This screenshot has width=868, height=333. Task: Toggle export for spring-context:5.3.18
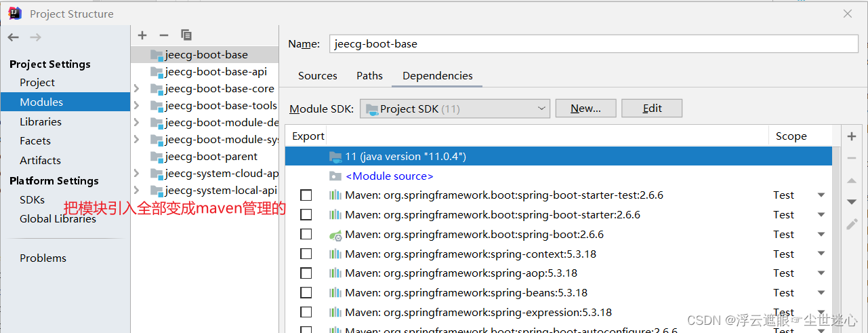(x=306, y=254)
